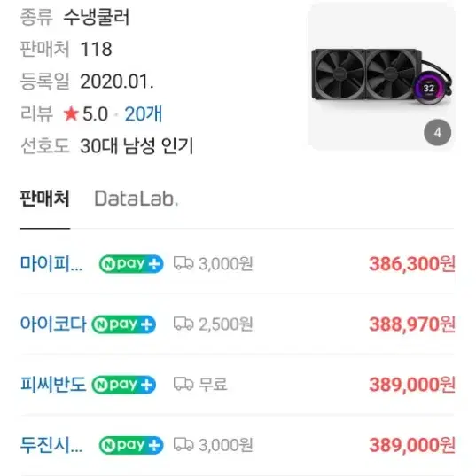Open the 아이코다 seller link
This screenshot has width=476, height=476.
(x=53, y=324)
